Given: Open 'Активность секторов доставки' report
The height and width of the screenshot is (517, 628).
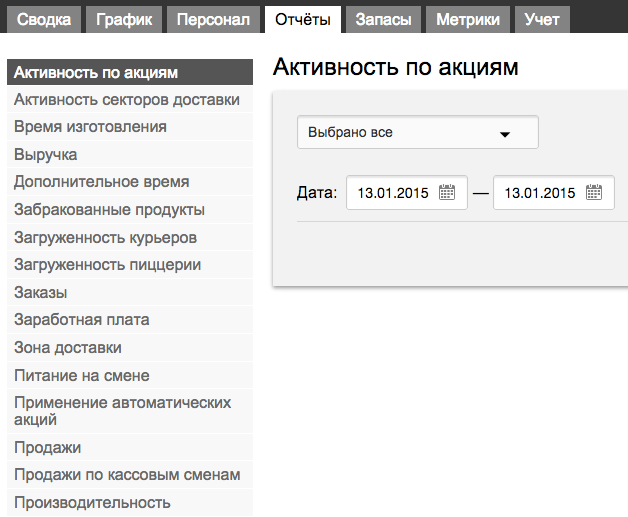Looking at the screenshot, I should pos(130,99).
